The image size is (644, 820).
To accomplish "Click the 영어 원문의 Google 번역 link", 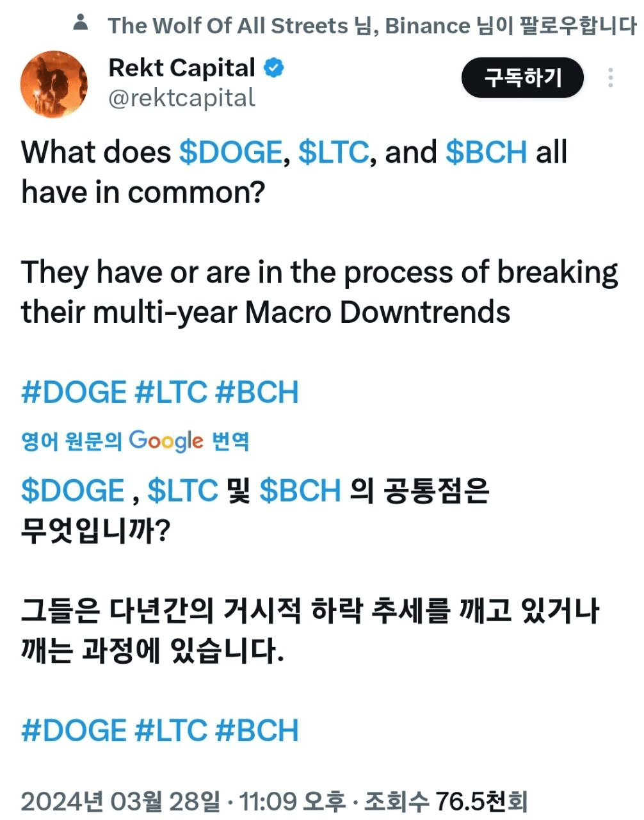I will point(135,441).
